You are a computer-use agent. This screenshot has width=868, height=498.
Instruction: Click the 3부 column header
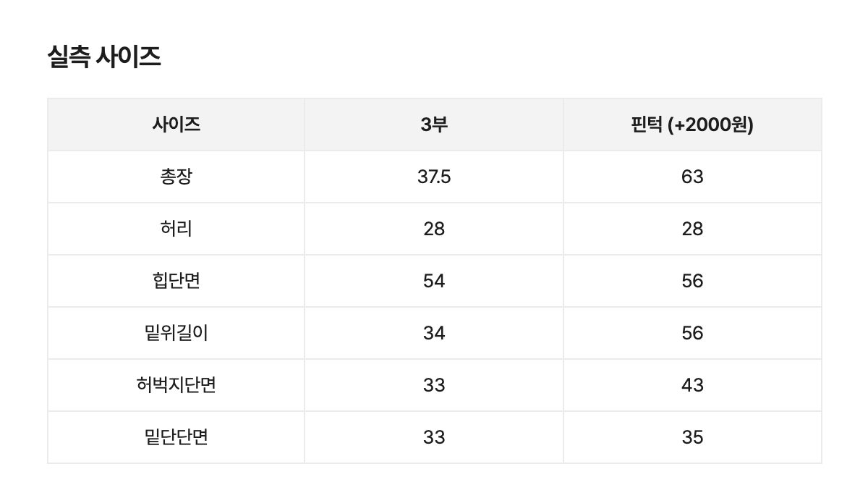(x=434, y=124)
